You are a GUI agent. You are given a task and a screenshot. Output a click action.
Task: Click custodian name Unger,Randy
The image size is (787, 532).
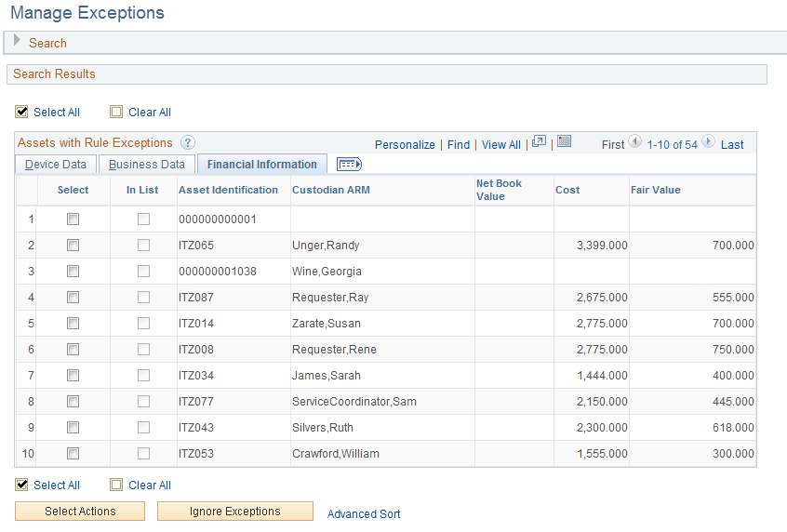pos(326,246)
